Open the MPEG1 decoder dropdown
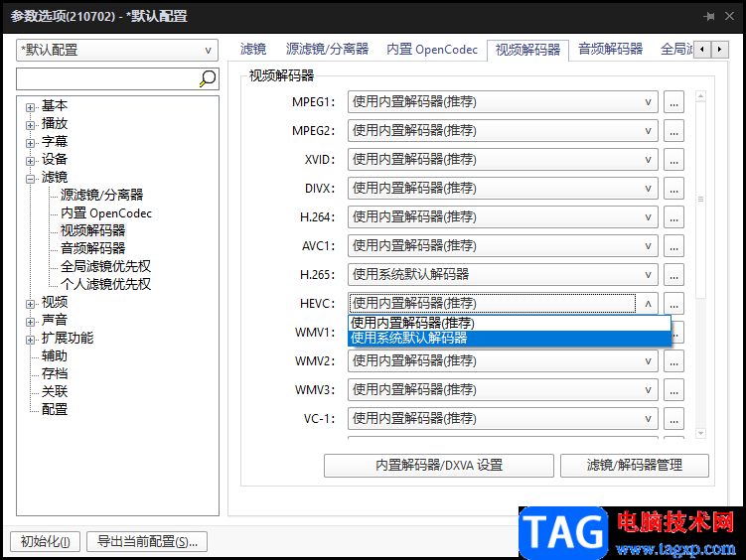The width and height of the screenshot is (746, 560). click(x=503, y=102)
